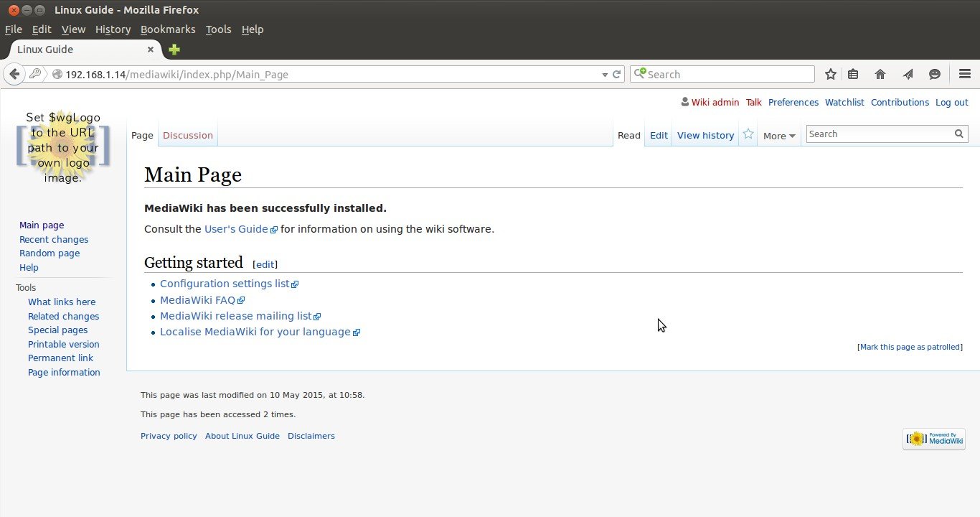
Task: Open the Wiki admin user page
Action: 715,103
